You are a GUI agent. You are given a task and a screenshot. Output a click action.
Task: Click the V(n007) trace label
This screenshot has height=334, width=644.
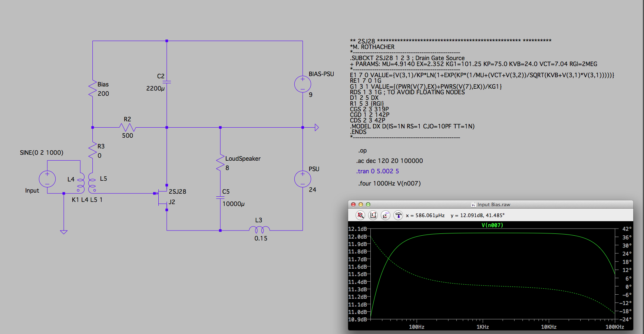[x=492, y=225]
